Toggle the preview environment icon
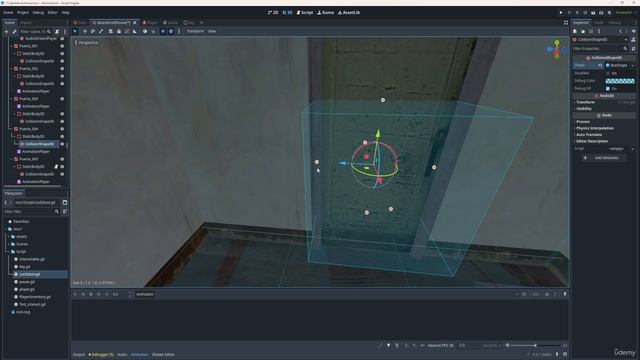This screenshot has height=360, width=640. (x=171, y=31)
